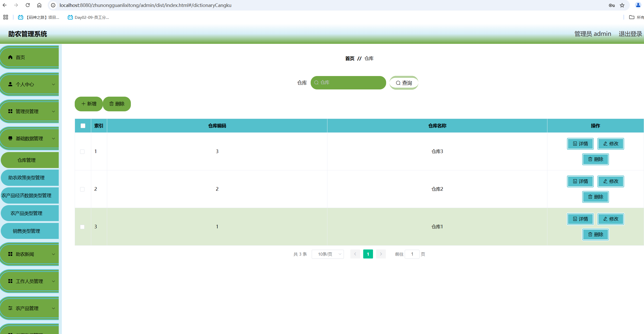Open the Day02-09-员工分 bookmark
The height and width of the screenshot is (334, 644).
tap(88, 17)
